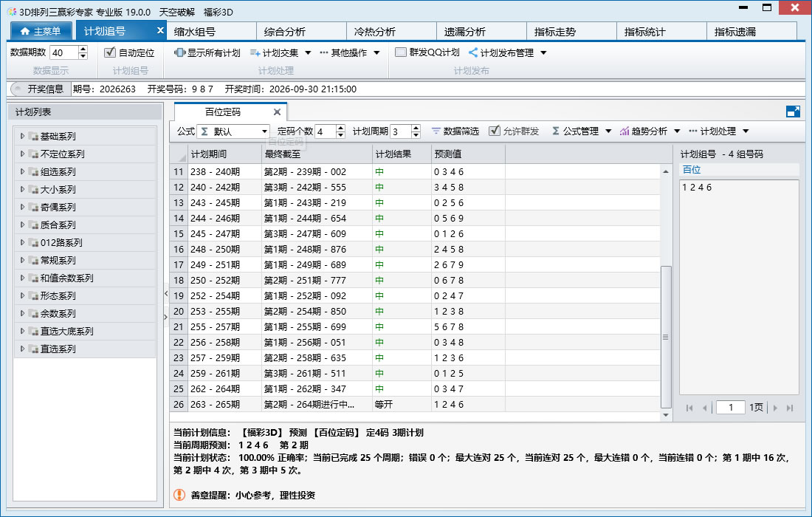Open 公式管理 sigma icon
Viewport: 812px width, 517px height.
click(556, 131)
